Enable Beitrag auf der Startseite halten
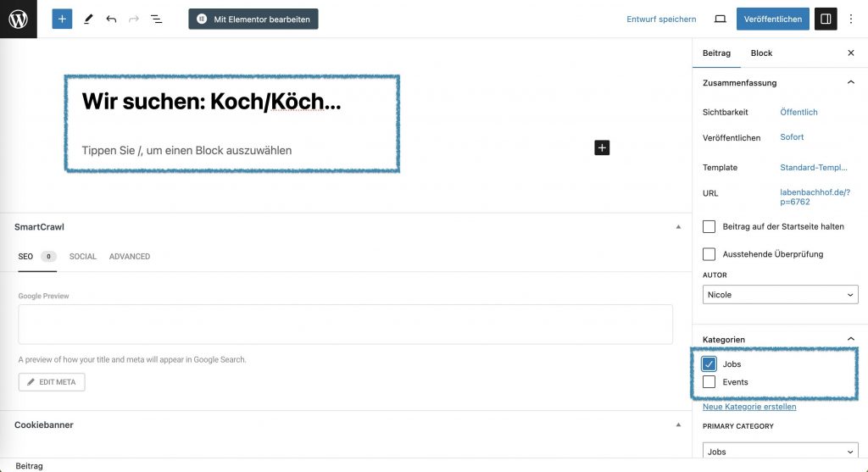The image size is (868, 472). pyautogui.click(x=709, y=227)
